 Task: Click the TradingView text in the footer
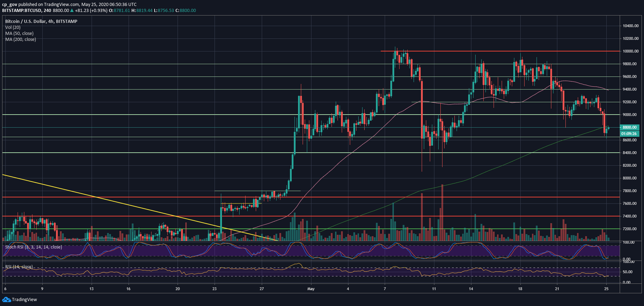click(24, 300)
